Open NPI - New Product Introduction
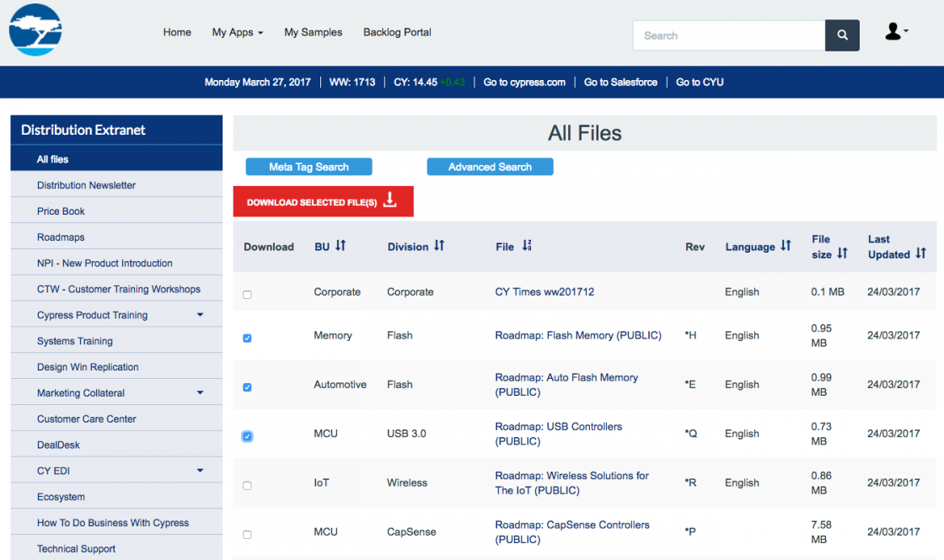 (116, 263)
